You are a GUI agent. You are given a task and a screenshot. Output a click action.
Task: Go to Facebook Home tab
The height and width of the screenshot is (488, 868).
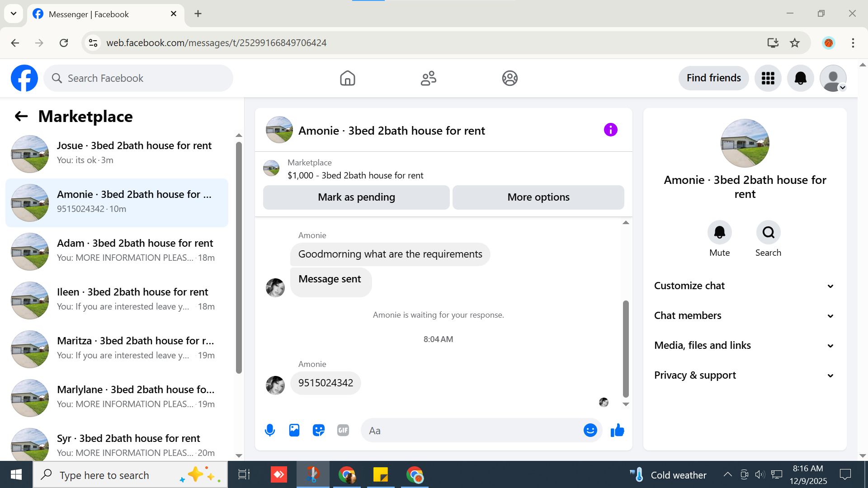[347, 78]
